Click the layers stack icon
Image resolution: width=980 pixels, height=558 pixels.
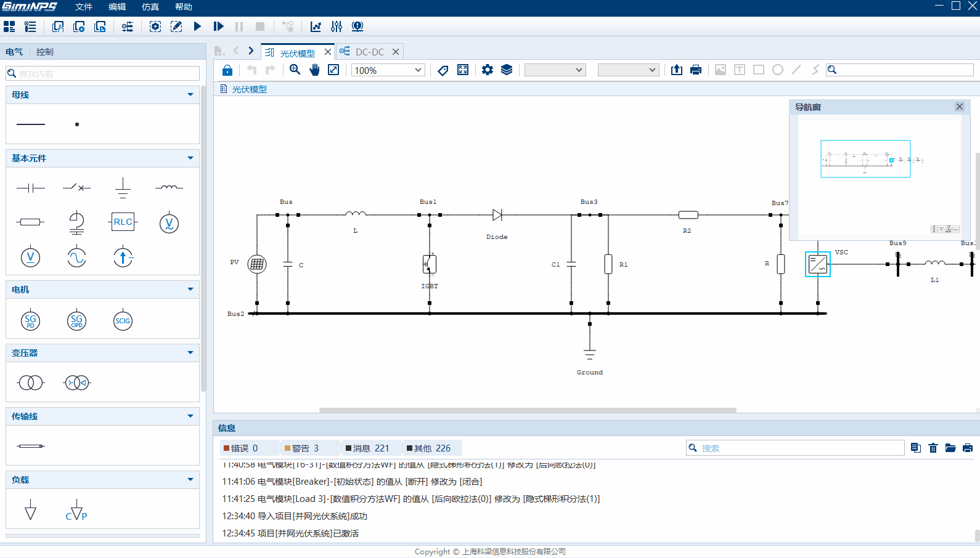click(x=507, y=70)
